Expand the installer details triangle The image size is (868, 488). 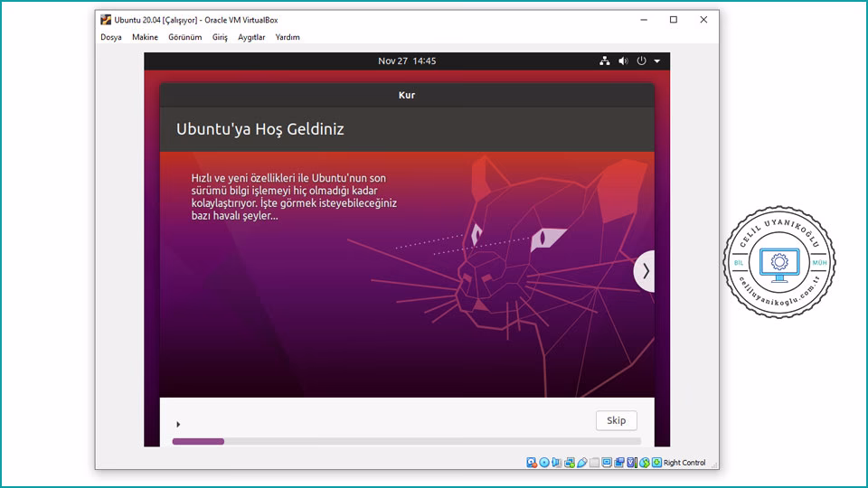coord(178,425)
